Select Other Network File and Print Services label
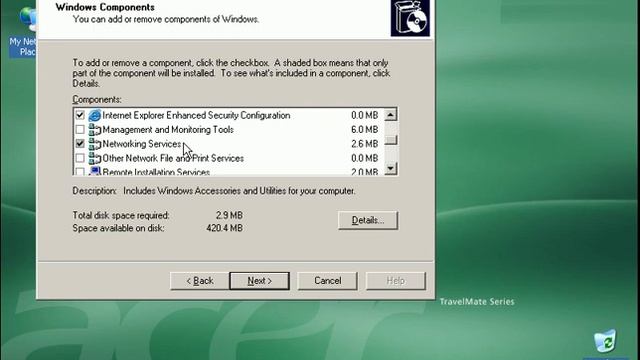The height and width of the screenshot is (360, 640). (x=173, y=158)
